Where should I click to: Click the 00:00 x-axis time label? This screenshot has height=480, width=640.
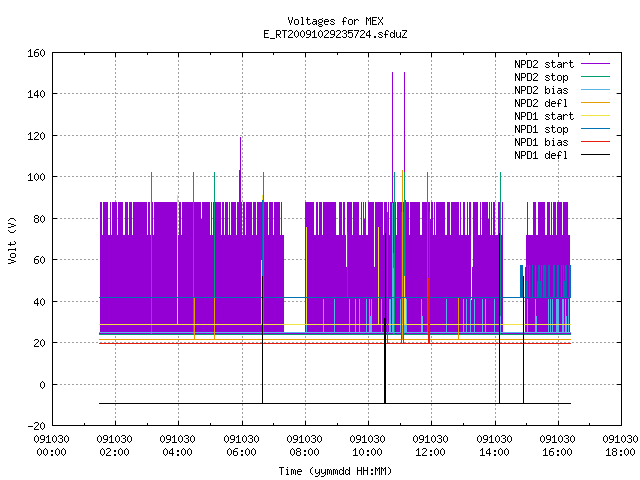(x=51, y=452)
